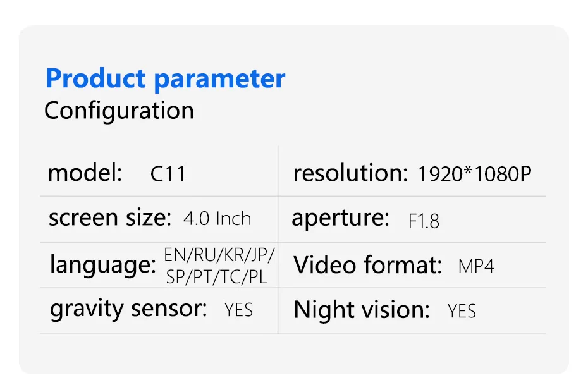588x392 pixels.
Task: Select the 1920*1080P resolution value
Action: (474, 174)
